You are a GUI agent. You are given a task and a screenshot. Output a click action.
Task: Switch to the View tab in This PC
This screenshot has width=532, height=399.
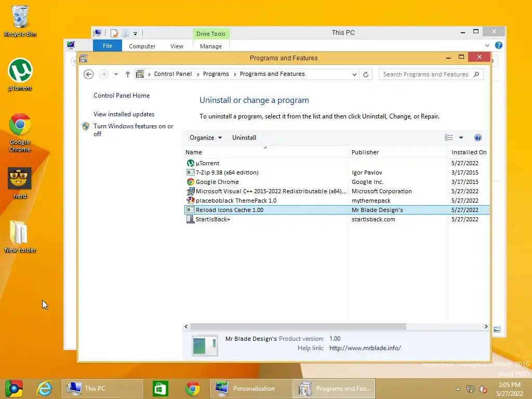tap(177, 46)
